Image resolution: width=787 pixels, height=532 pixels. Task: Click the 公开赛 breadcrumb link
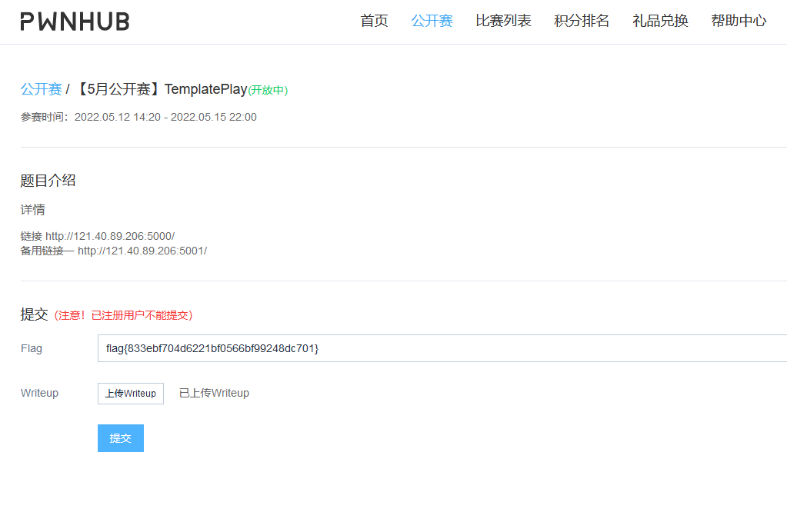pyautogui.click(x=40, y=89)
